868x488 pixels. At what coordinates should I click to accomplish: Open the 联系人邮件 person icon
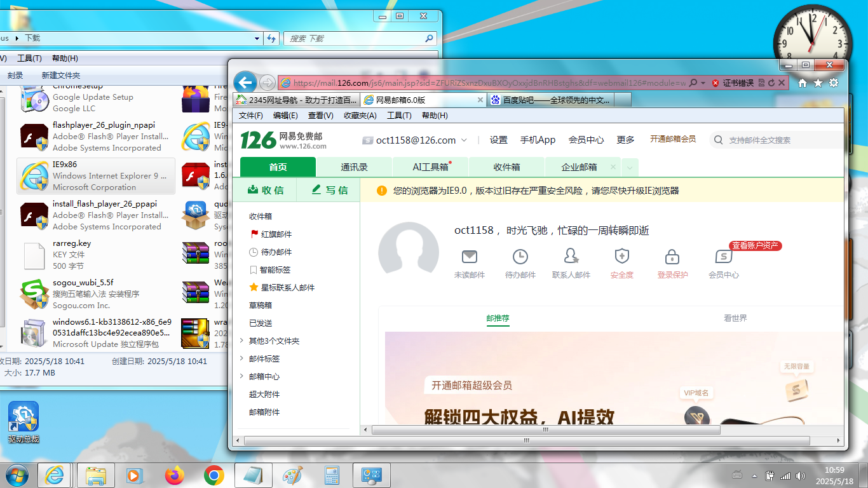pyautogui.click(x=571, y=257)
